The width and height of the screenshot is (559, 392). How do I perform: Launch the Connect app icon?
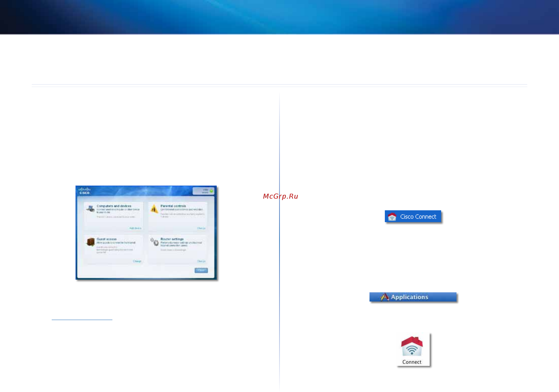412,346
